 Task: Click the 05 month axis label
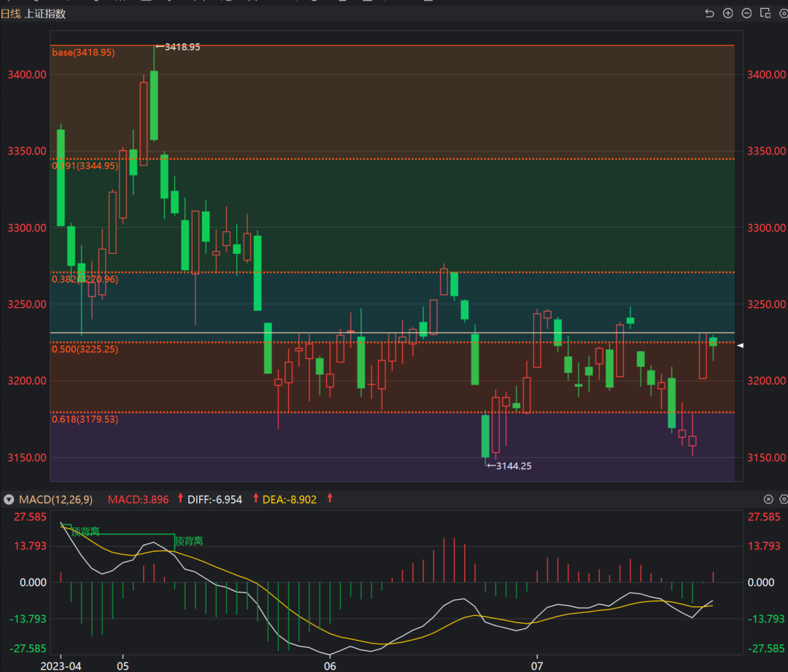123,666
